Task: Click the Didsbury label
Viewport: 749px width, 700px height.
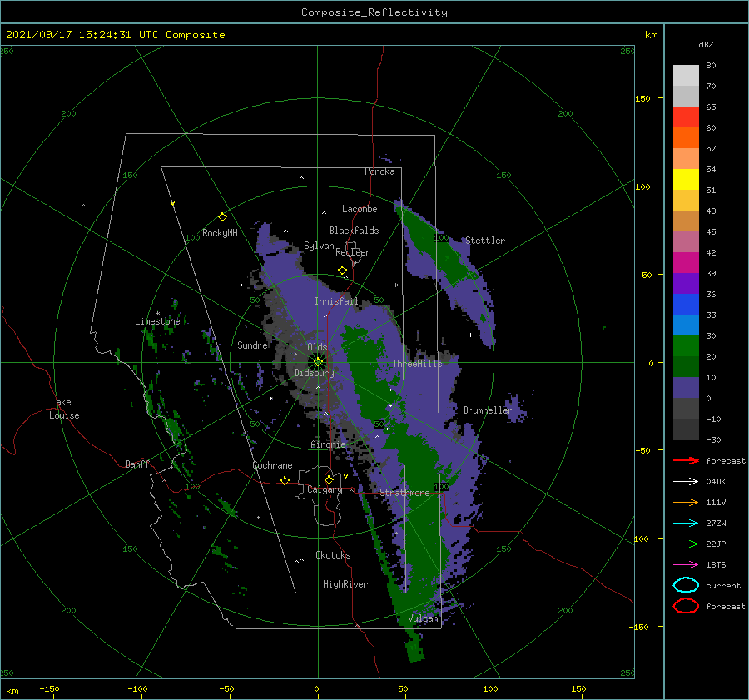Action: click(x=314, y=373)
